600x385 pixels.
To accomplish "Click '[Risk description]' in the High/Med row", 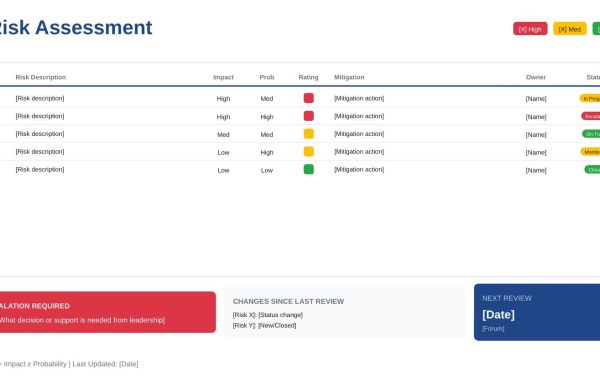I will tap(40, 98).
